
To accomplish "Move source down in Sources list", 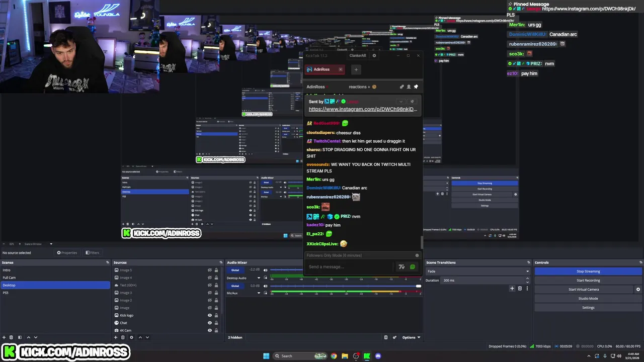I will [x=147, y=337].
